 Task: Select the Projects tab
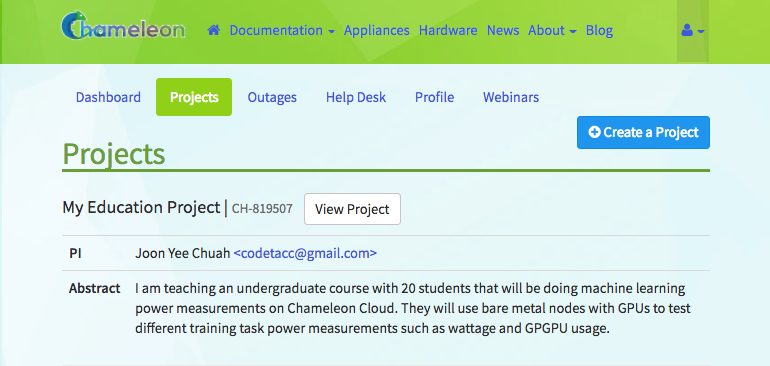(x=194, y=97)
